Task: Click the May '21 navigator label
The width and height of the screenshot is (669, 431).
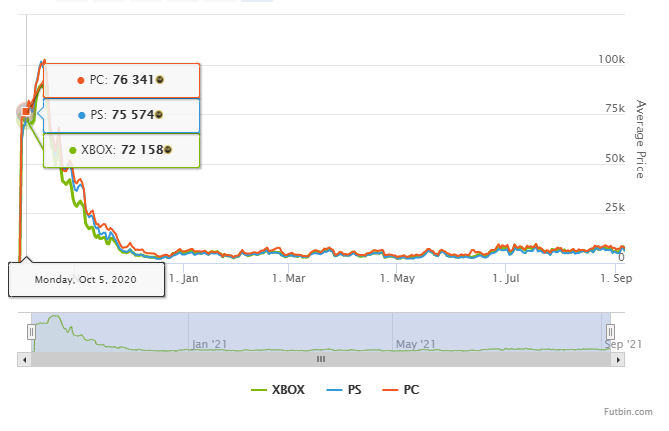Action: [x=416, y=344]
